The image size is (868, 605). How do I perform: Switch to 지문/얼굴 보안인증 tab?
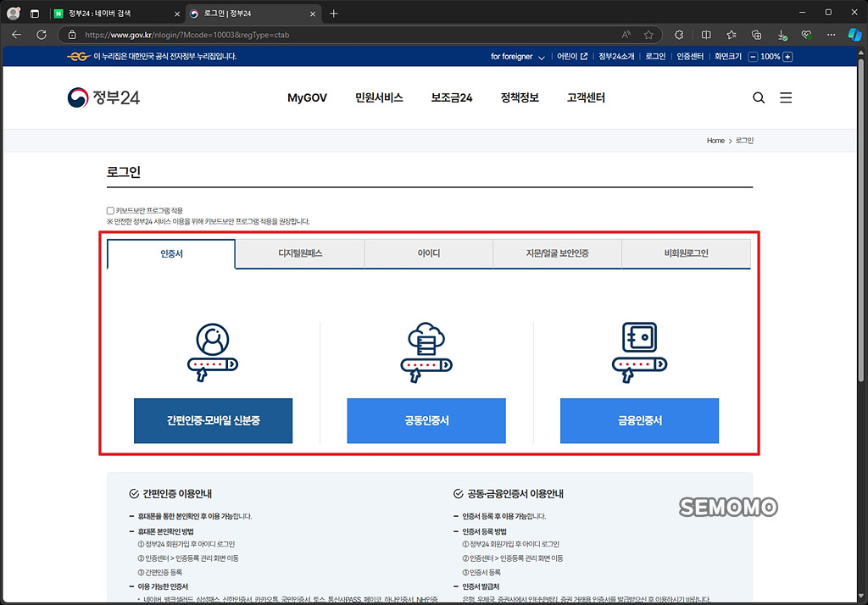tap(558, 253)
